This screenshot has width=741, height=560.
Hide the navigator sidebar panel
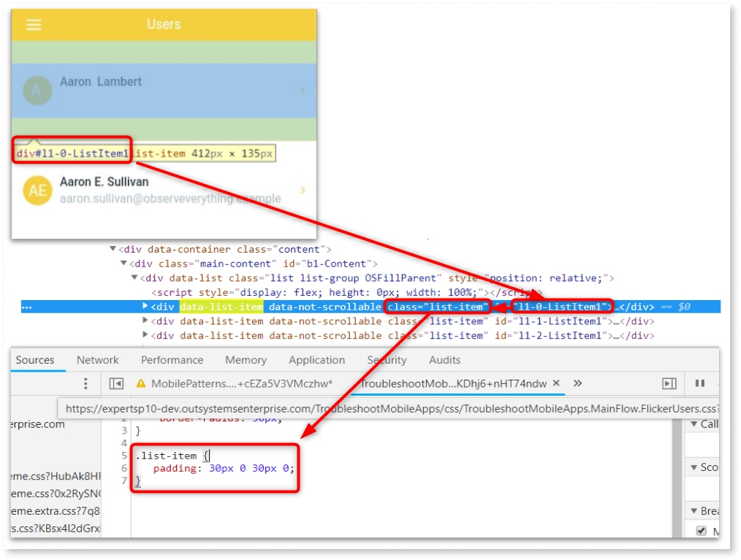click(115, 383)
